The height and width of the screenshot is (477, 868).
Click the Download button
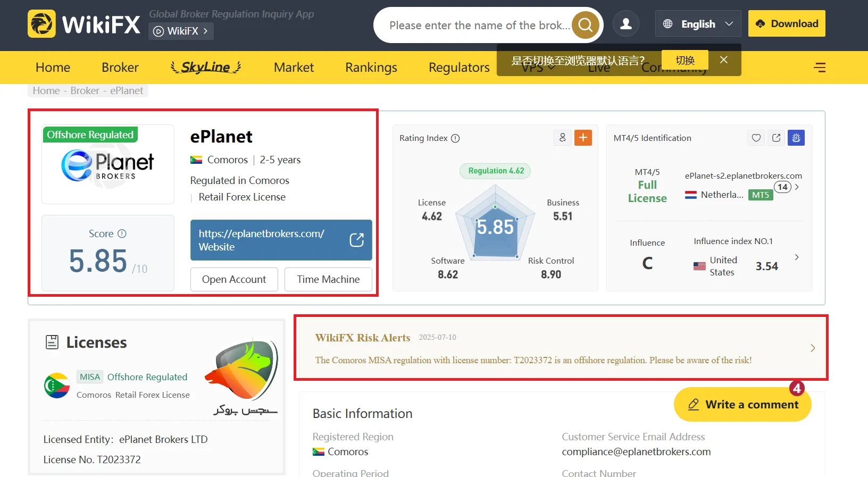click(x=787, y=23)
